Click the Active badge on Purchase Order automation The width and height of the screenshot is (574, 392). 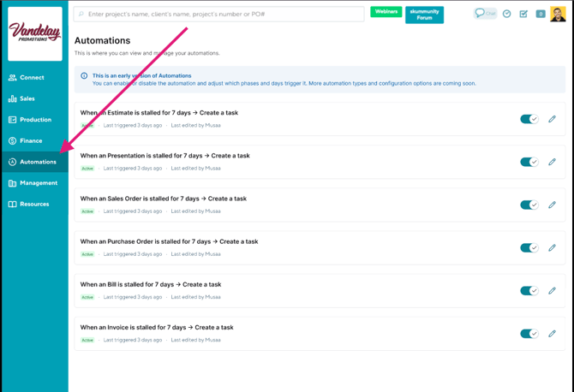(87, 254)
